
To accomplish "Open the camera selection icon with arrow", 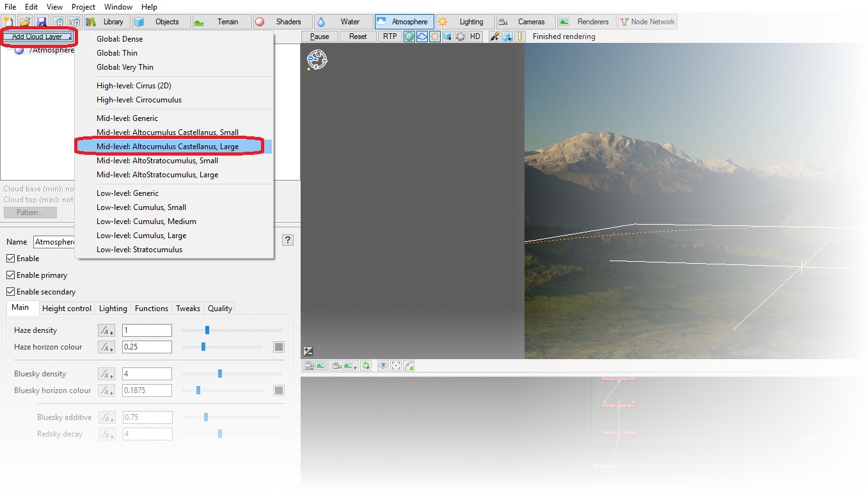I will [x=345, y=366].
